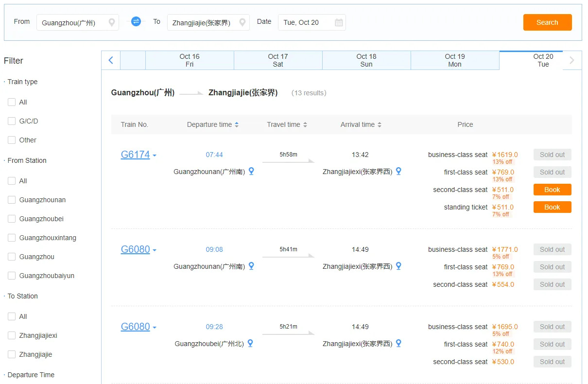Check the Zhangjiajiexi station checkbox
The image size is (588, 384).
pyautogui.click(x=12, y=335)
